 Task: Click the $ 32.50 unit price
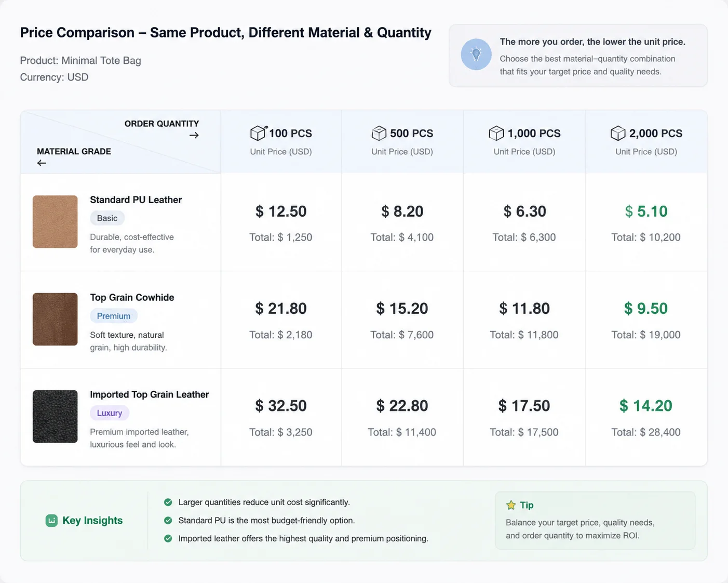[281, 406]
